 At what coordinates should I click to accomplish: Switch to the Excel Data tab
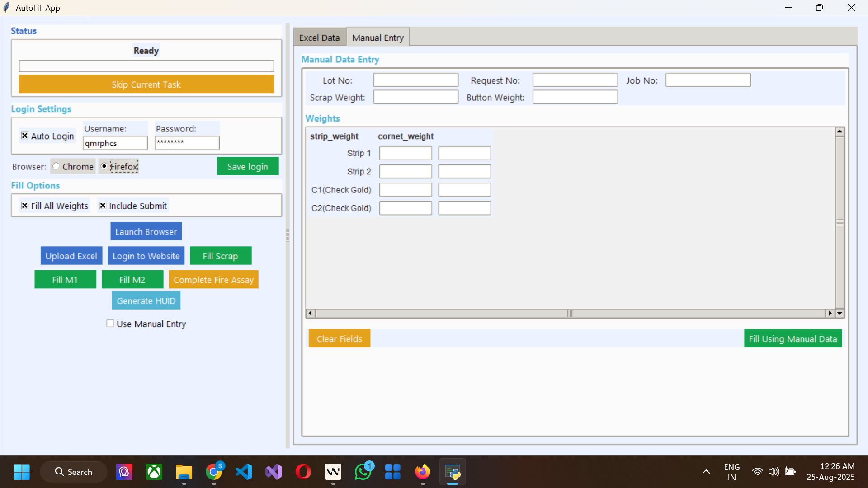pyautogui.click(x=319, y=37)
